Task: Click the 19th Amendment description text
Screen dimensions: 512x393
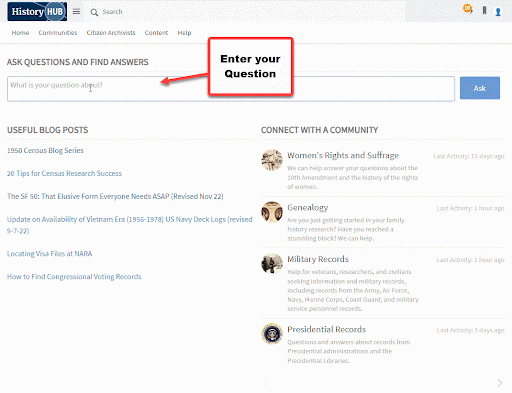Action: 353,177
